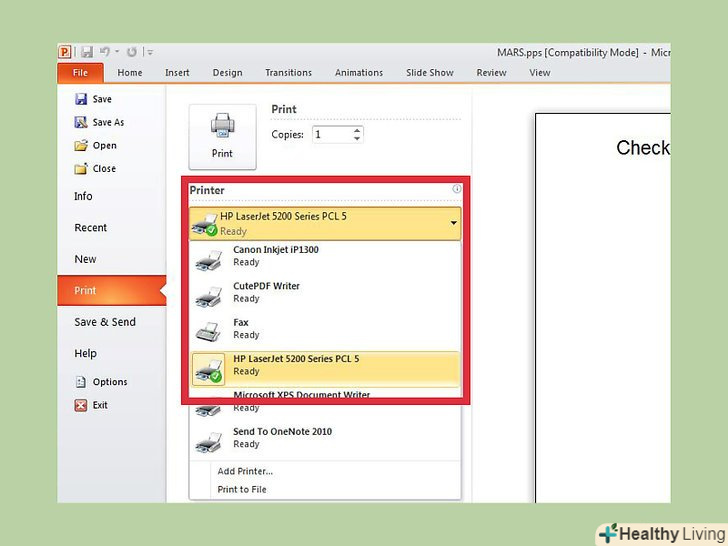Click Print to File option
The height and width of the screenshot is (546, 728).
tap(242, 489)
